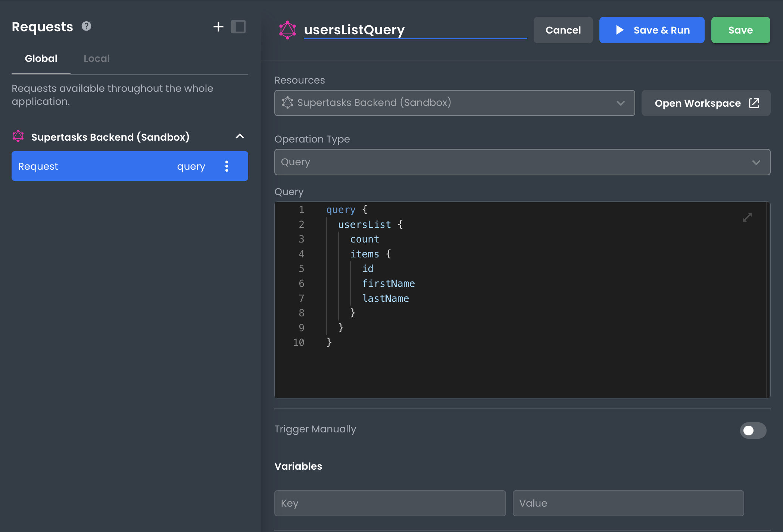Click the Requests help question mark icon

(86, 26)
